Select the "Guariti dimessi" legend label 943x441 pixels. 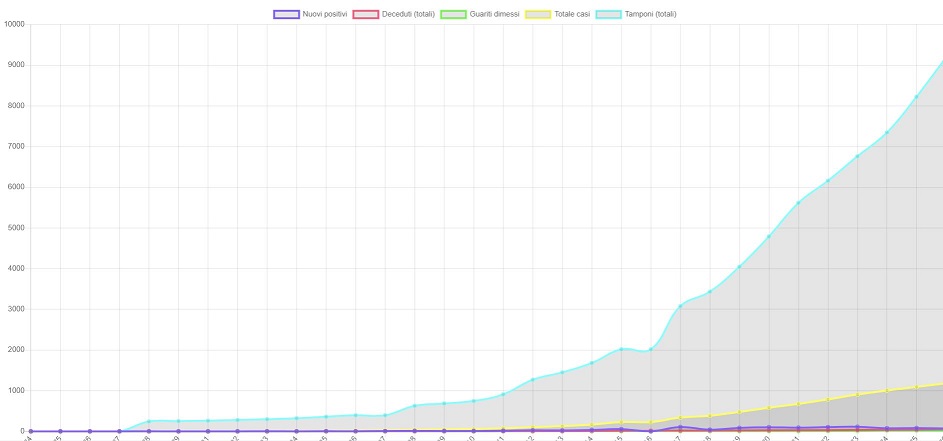pyautogui.click(x=494, y=15)
